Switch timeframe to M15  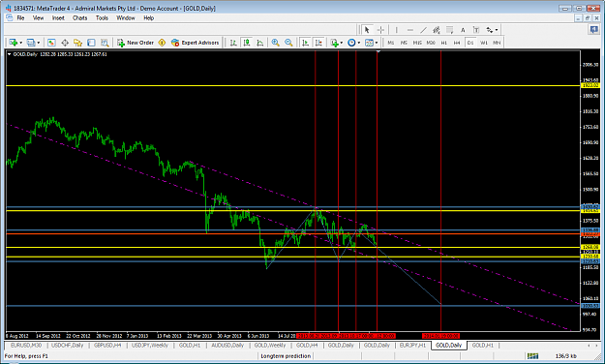point(417,43)
